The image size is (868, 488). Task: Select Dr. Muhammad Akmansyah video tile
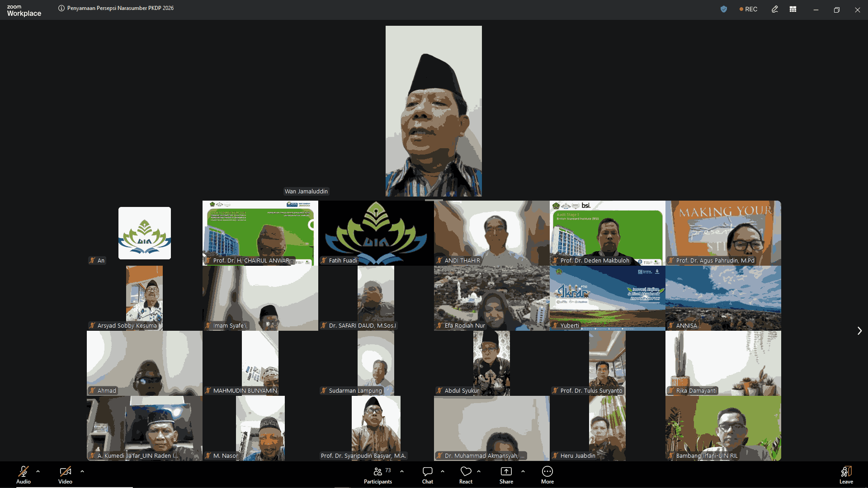(x=492, y=428)
